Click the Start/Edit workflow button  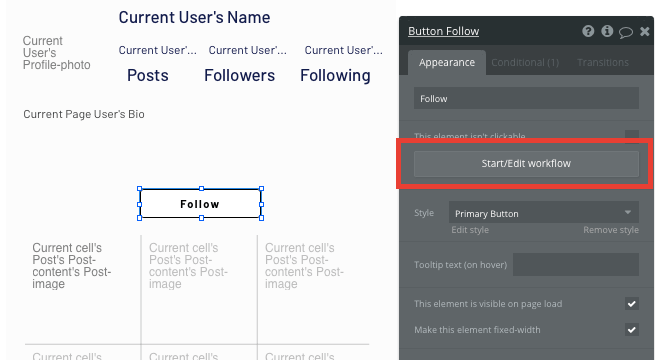526,164
